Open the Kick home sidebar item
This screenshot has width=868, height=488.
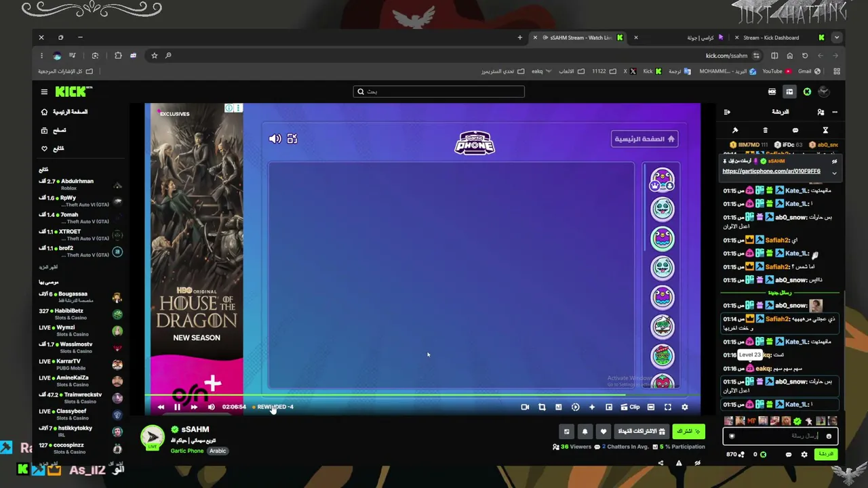coord(64,112)
